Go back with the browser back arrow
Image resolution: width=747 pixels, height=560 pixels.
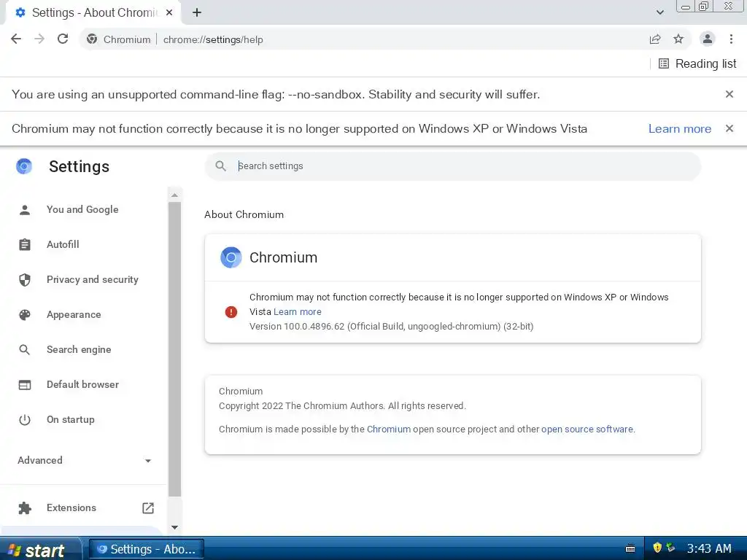point(16,39)
